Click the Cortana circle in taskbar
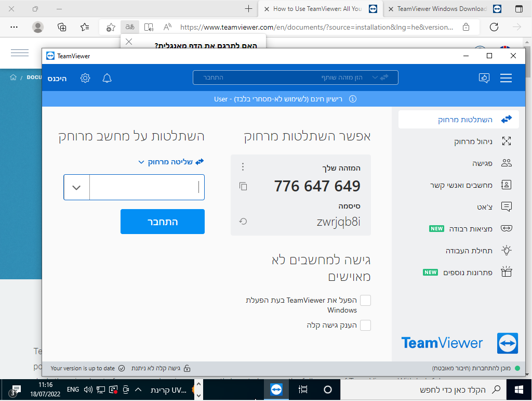 (x=327, y=390)
